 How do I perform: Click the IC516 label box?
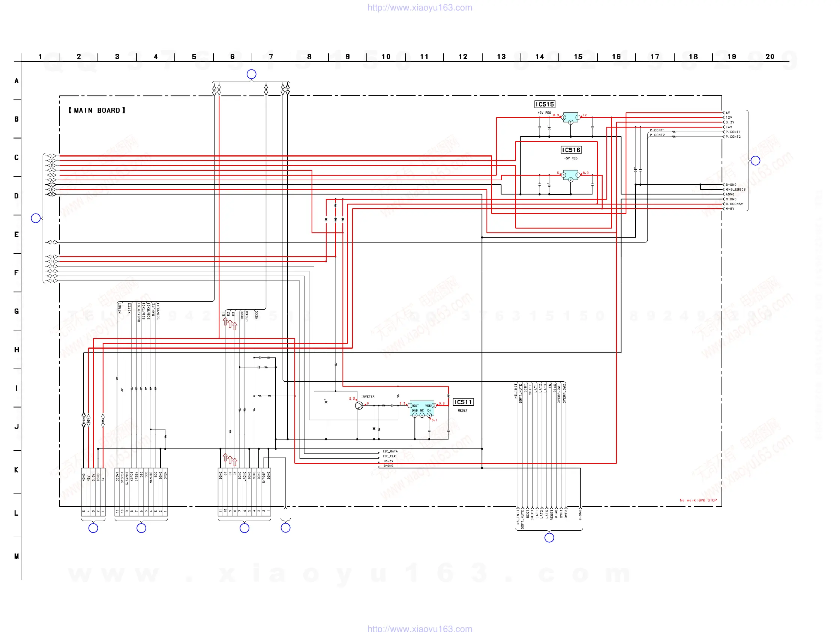point(571,150)
